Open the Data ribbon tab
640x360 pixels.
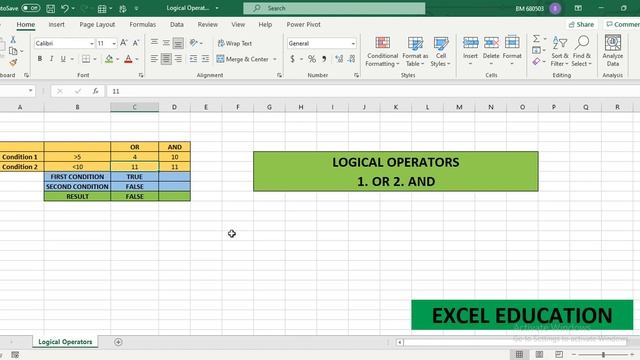[177, 24]
